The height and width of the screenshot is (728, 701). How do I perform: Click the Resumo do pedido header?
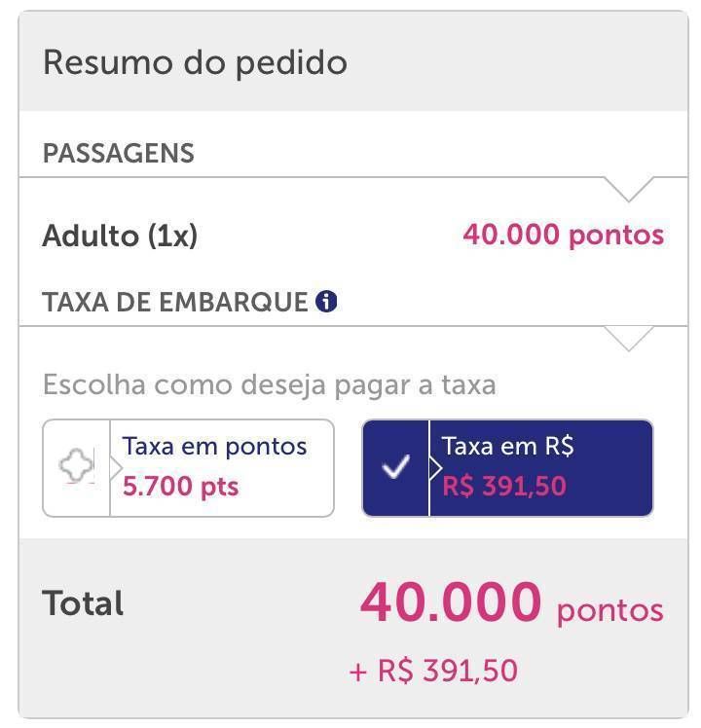point(195,62)
